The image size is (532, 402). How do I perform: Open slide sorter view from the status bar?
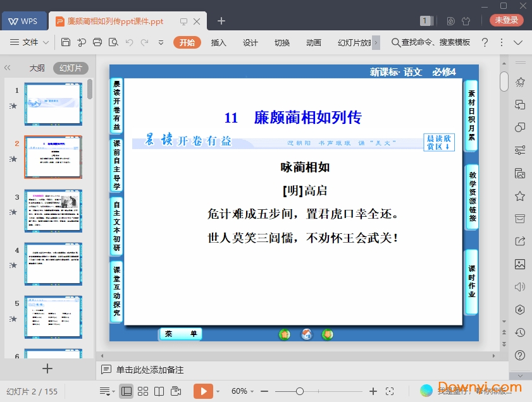143,391
